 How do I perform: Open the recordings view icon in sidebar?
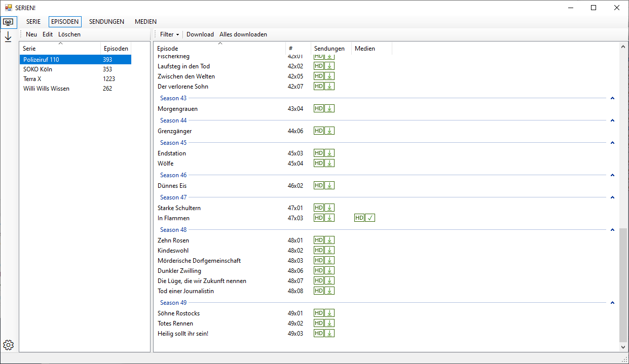8,22
